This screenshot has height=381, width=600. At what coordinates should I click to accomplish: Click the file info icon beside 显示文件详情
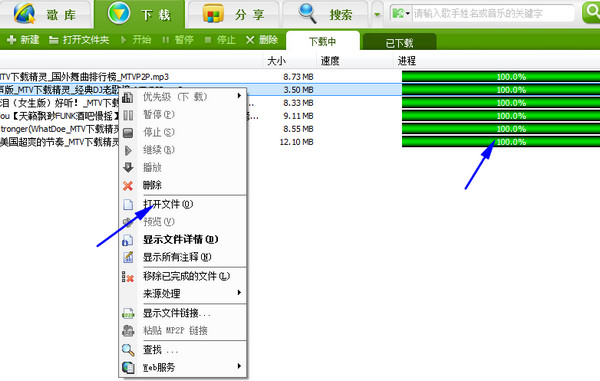pyautogui.click(x=128, y=240)
